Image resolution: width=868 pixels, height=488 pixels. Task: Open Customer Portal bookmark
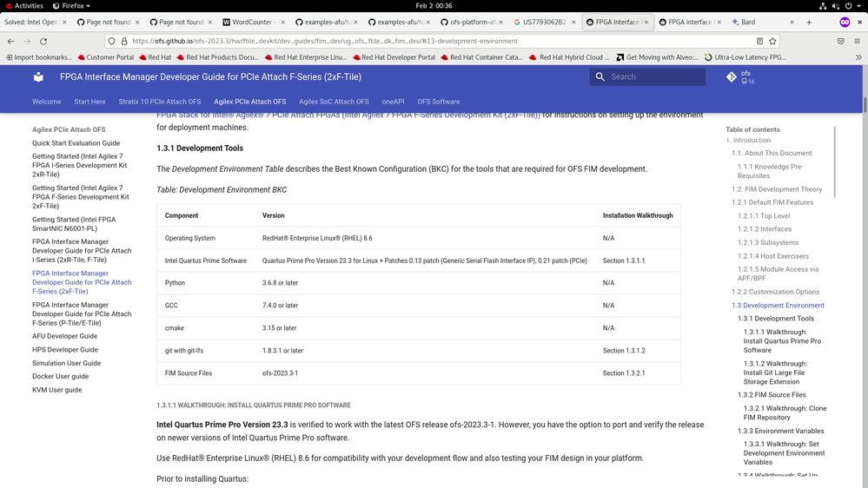(x=106, y=57)
